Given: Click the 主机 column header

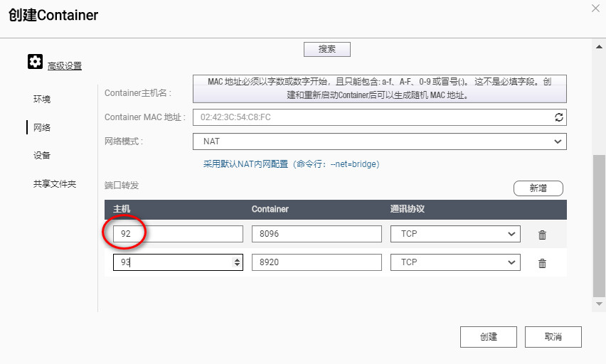Looking at the screenshot, I should 122,209.
